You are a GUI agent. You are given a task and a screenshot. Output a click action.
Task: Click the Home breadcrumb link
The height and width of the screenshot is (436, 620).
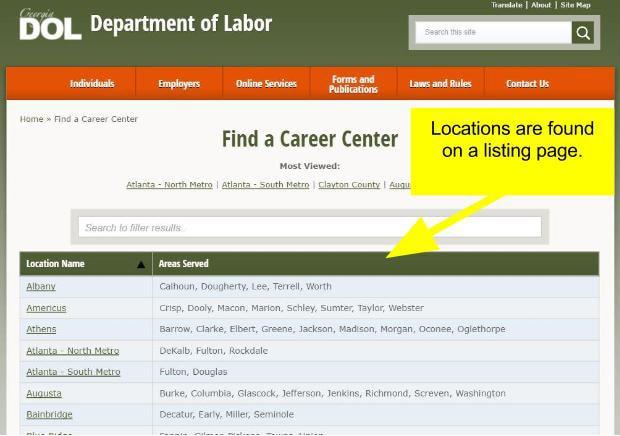[x=31, y=119]
